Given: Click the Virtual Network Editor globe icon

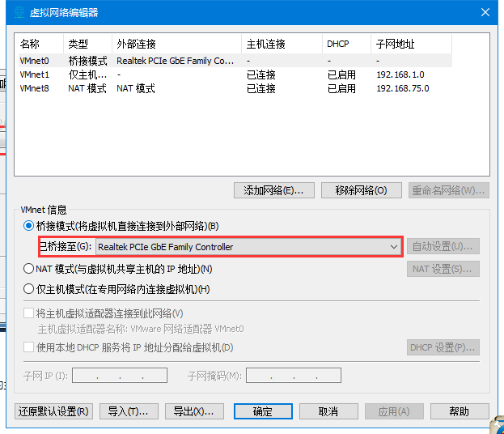Looking at the screenshot, I should coord(19,12).
